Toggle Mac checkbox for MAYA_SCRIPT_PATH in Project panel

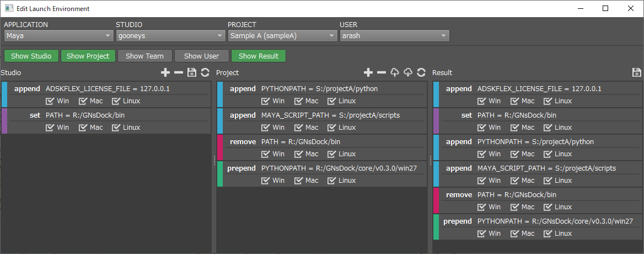[299, 128]
